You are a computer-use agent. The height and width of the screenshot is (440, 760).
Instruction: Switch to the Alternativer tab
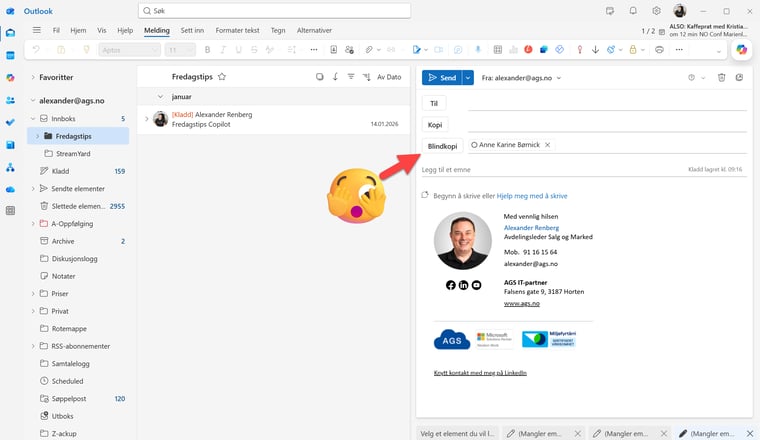[314, 30]
